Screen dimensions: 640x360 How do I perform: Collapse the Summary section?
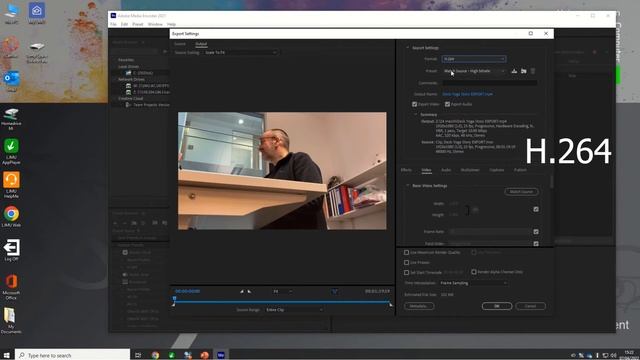416,115
